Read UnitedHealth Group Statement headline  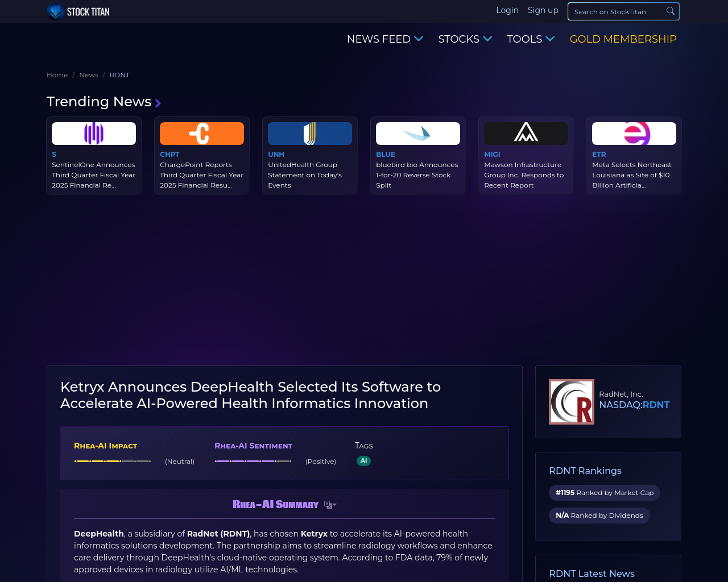(x=305, y=175)
